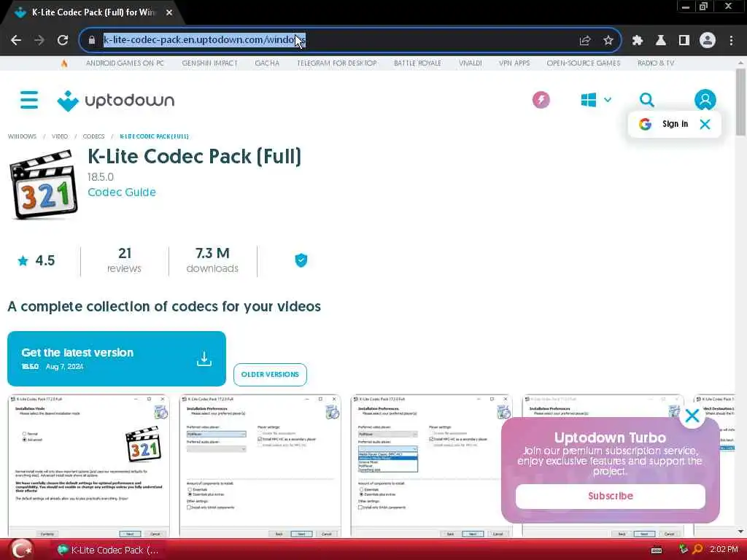
Task: Click the K-Lite 321 clapperboard app icon
Action: (44, 184)
